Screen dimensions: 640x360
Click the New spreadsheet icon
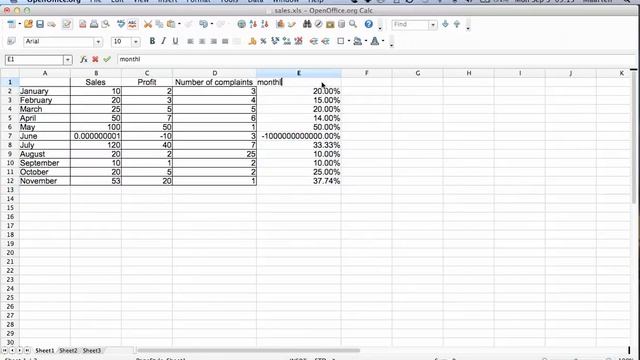(x=11, y=24)
